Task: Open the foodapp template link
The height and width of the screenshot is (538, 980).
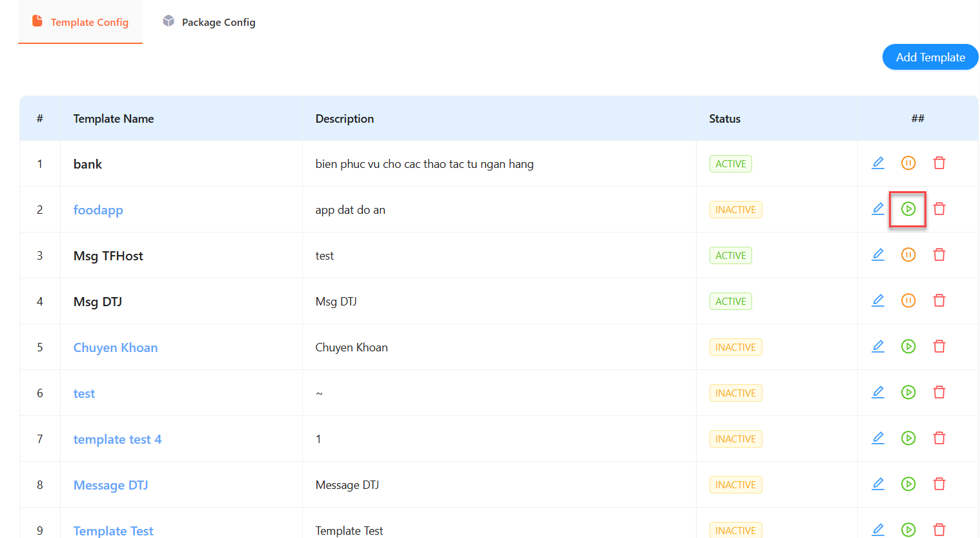Action: [x=98, y=209]
